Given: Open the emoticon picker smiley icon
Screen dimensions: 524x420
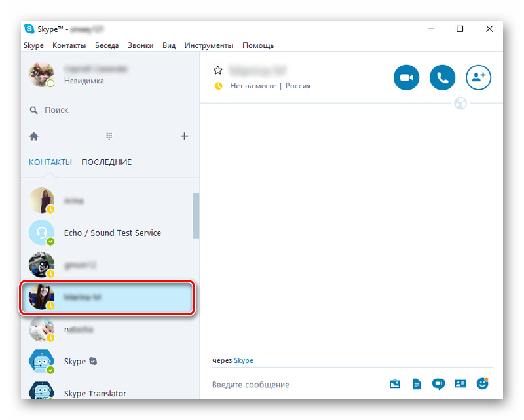Looking at the screenshot, I should (483, 384).
